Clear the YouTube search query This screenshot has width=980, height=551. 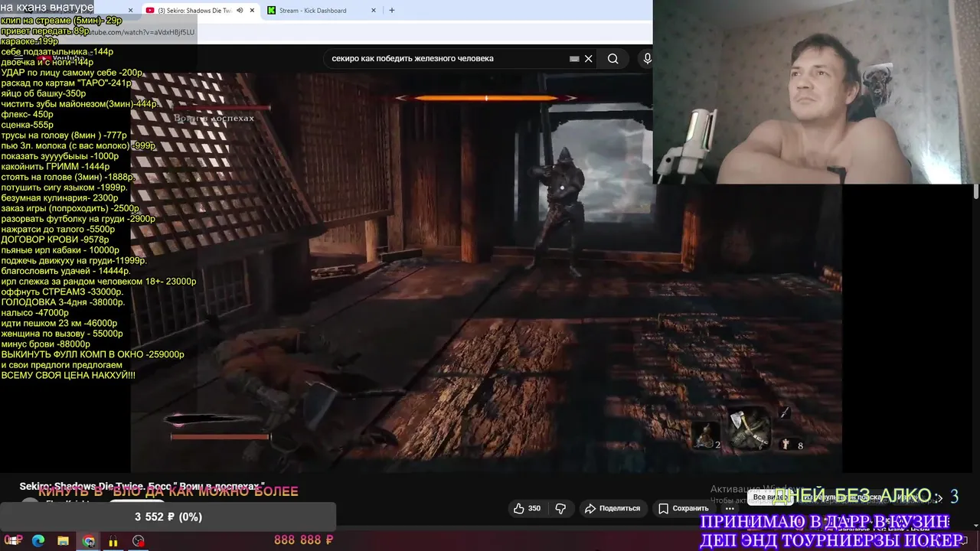pyautogui.click(x=588, y=59)
